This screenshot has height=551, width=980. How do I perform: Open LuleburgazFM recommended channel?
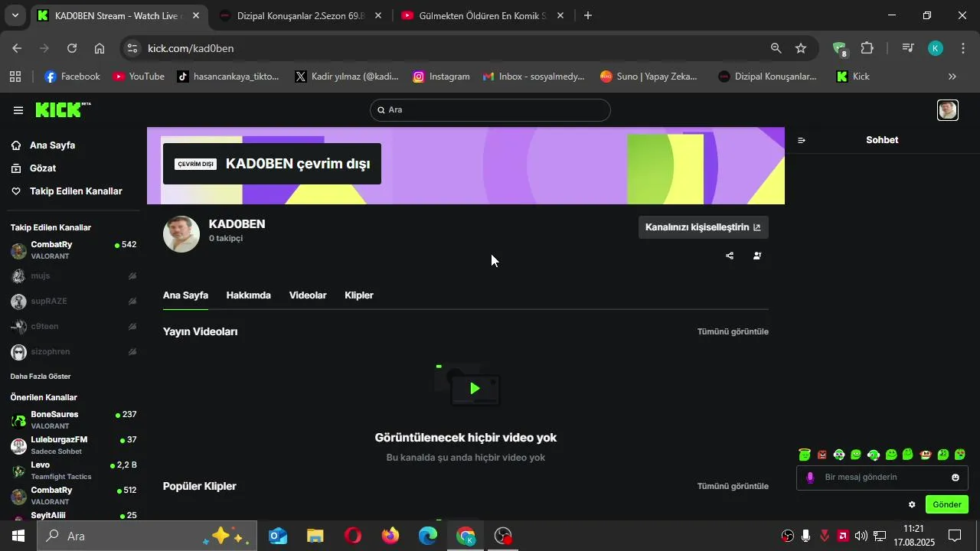tap(73, 445)
